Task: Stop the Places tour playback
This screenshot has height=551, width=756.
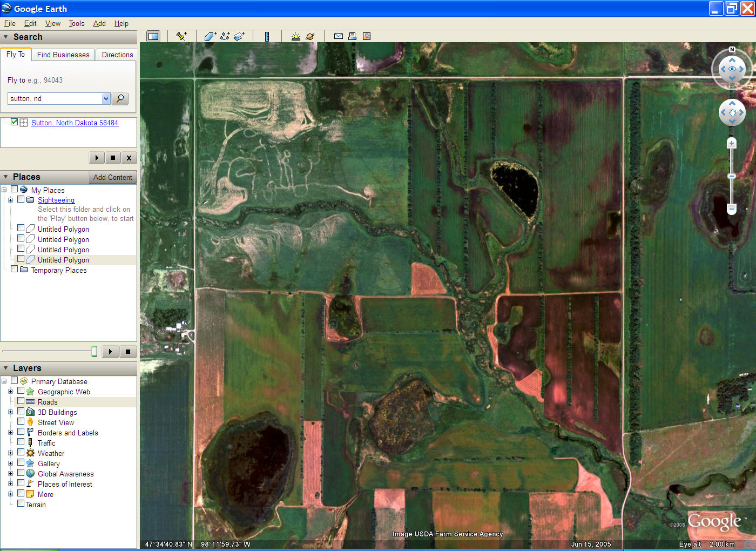Action: [x=128, y=352]
